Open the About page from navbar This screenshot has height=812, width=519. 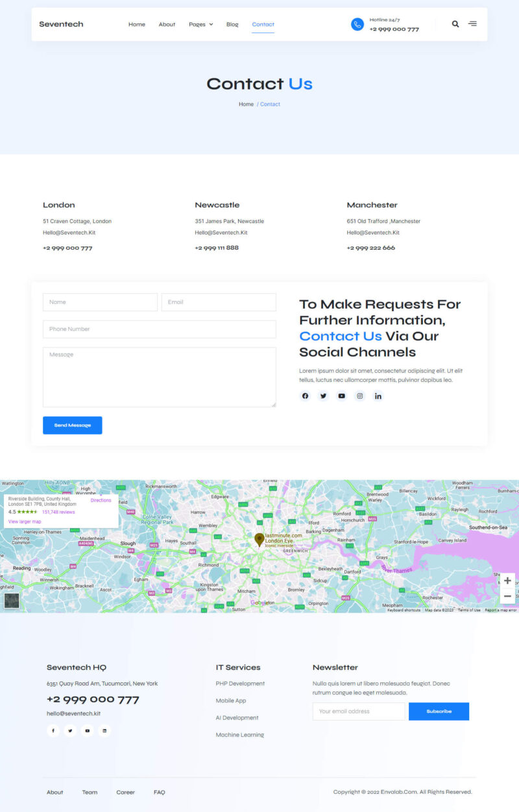point(167,25)
